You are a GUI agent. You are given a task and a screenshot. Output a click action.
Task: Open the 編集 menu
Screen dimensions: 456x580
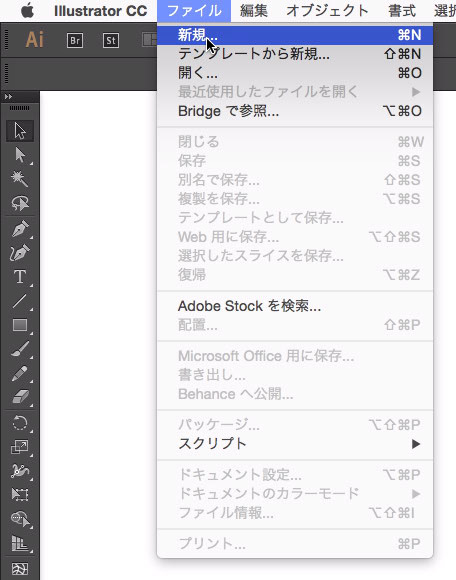point(254,11)
